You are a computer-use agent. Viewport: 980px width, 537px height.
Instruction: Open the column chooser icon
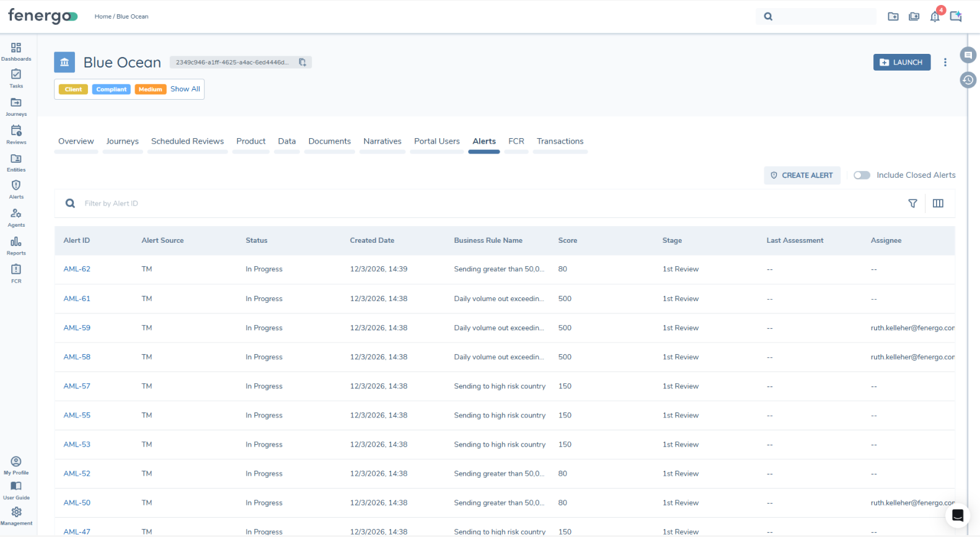coord(938,203)
